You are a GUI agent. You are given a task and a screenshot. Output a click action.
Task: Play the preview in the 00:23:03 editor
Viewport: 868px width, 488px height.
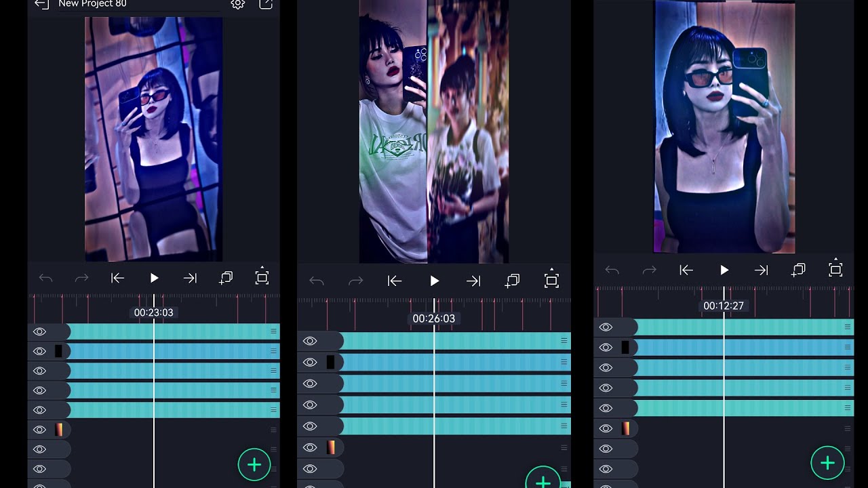tap(154, 278)
